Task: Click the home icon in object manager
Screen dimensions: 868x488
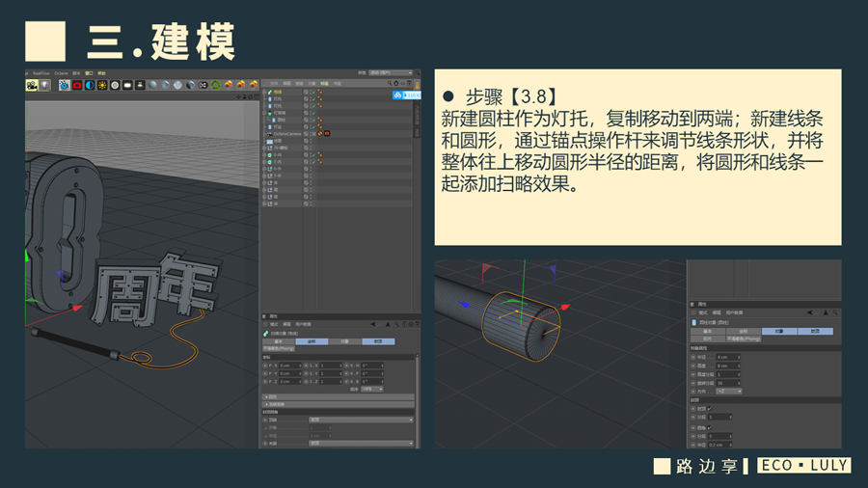Action: (x=396, y=84)
